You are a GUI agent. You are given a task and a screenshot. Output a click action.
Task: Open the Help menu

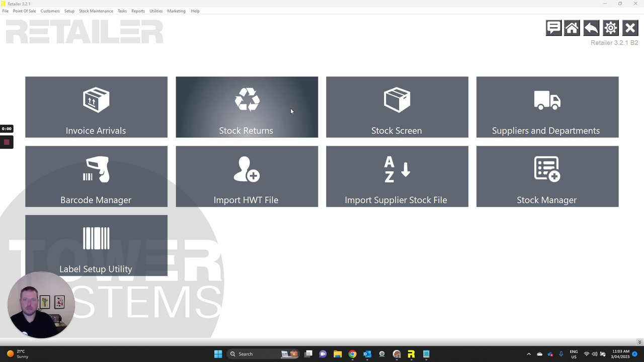pos(195,11)
